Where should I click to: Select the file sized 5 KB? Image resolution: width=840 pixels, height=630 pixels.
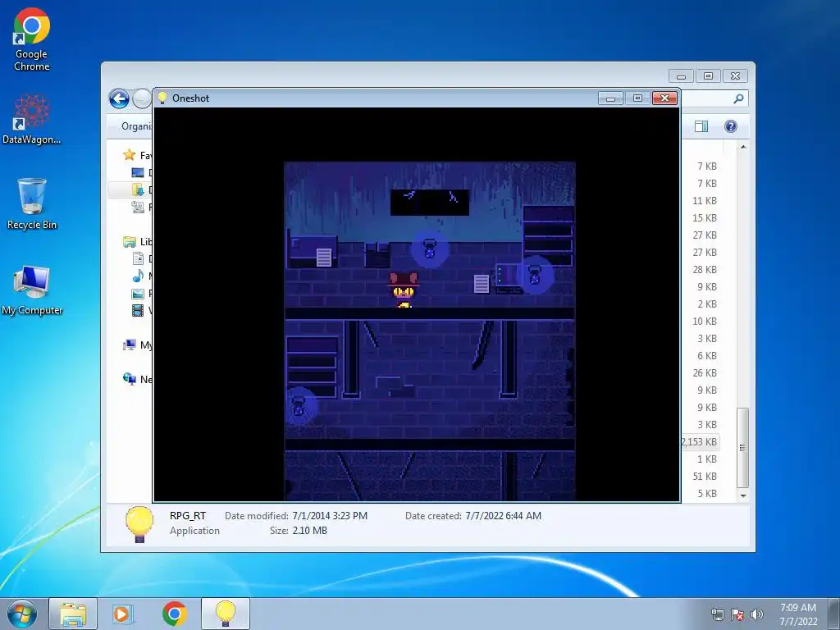(707, 493)
